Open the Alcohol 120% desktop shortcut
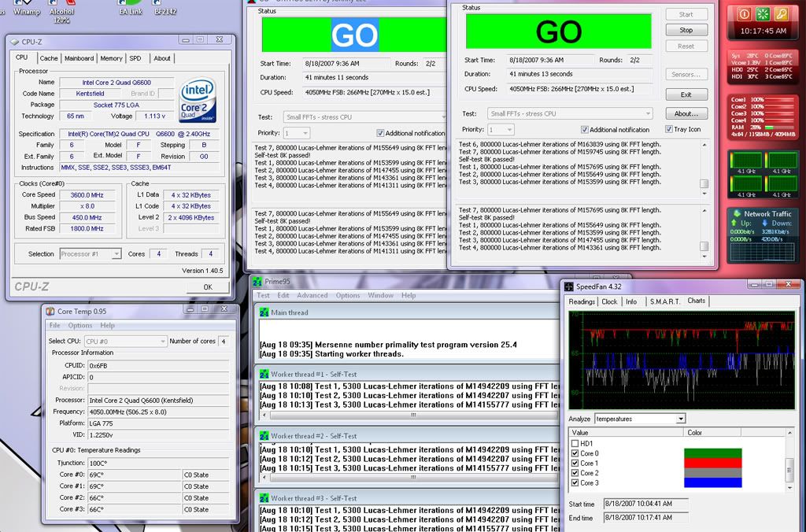The width and height of the screenshot is (806, 532). (61, 11)
